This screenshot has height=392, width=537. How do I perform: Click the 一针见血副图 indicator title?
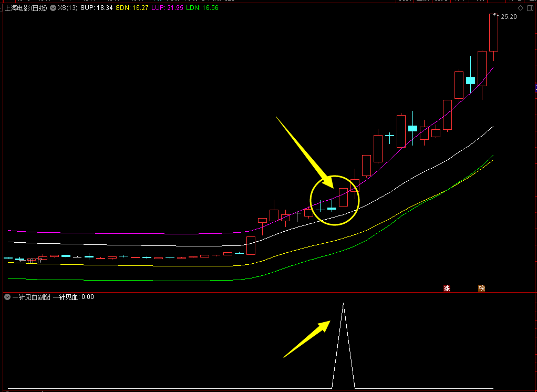[31, 297]
